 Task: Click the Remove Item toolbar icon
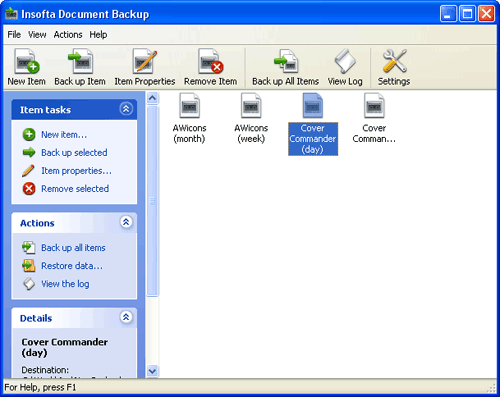click(x=210, y=61)
